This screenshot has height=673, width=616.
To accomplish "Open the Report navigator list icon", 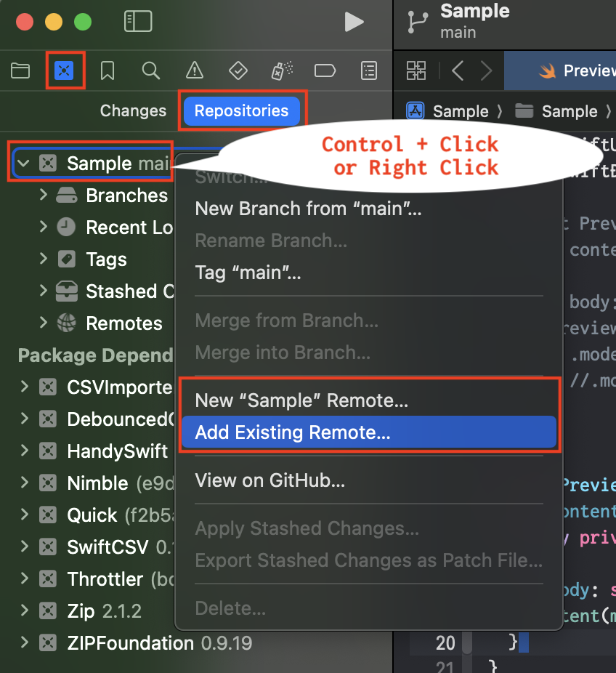I will click(369, 70).
